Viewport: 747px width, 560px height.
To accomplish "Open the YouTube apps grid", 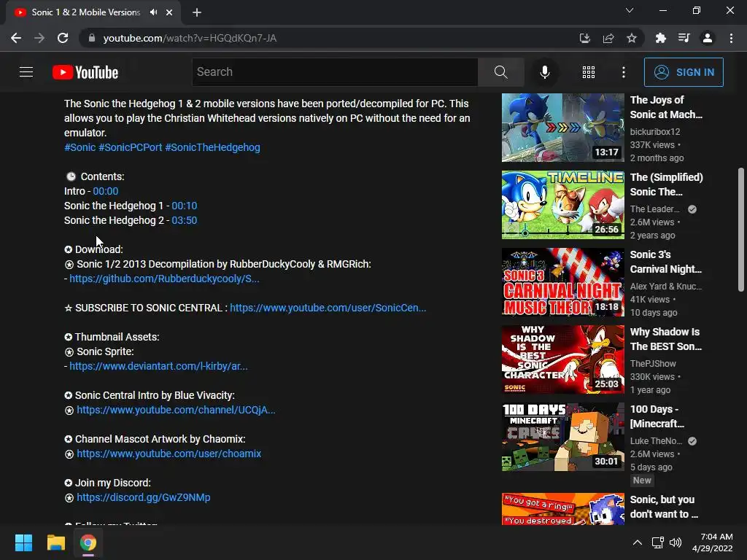I will 589,72.
